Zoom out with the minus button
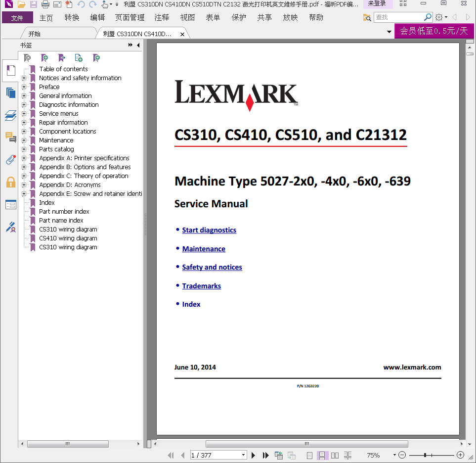476x463 pixels. click(402, 455)
